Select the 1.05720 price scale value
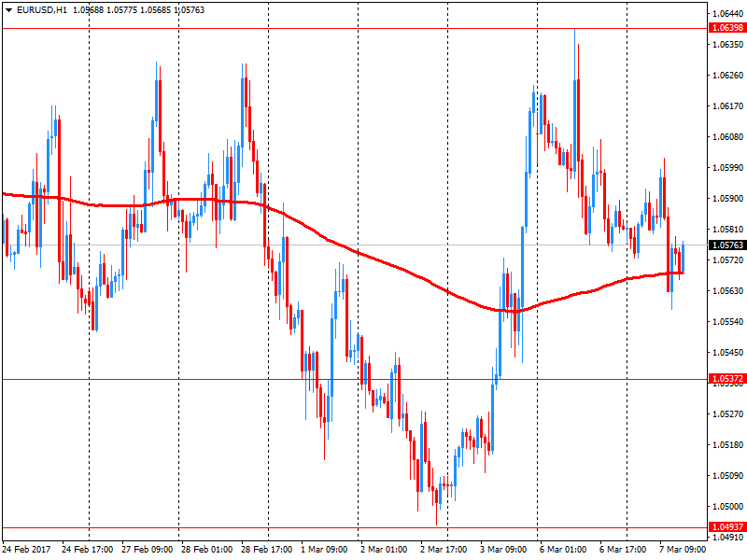The width and height of the screenshot is (747, 560). (727, 259)
